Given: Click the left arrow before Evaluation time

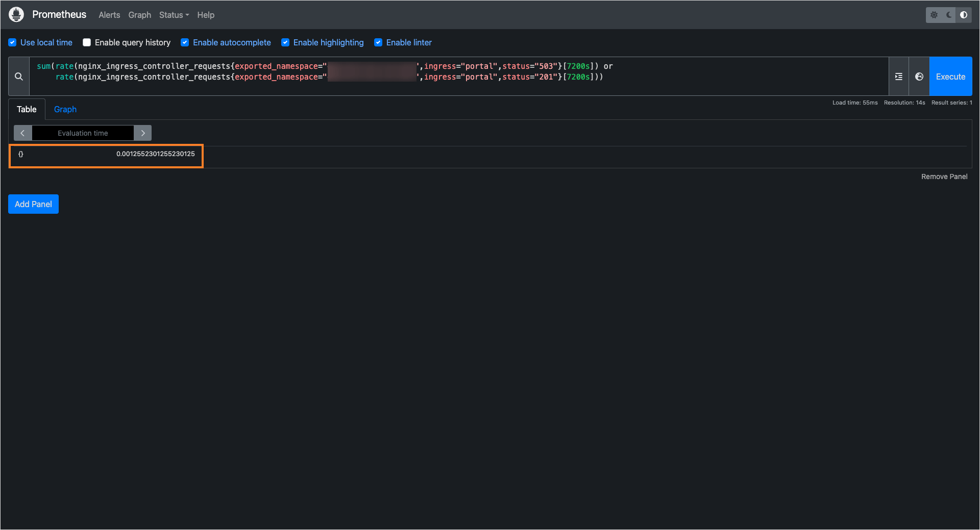Looking at the screenshot, I should [x=22, y=133].
